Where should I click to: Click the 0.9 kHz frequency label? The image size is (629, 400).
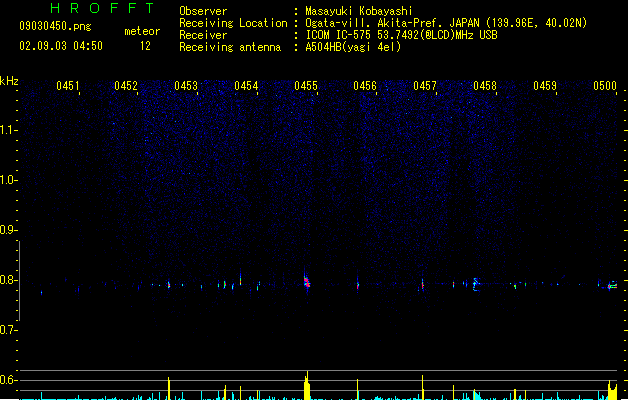8,229
